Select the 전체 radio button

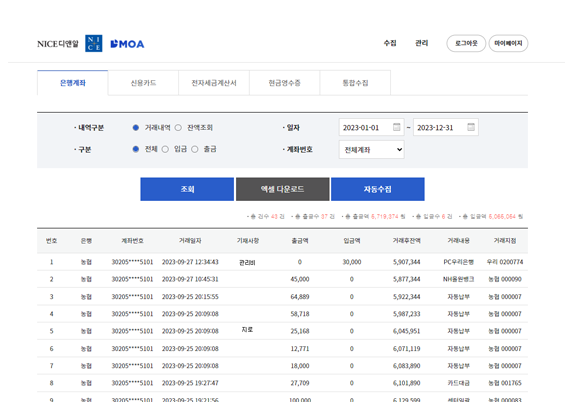136,149
